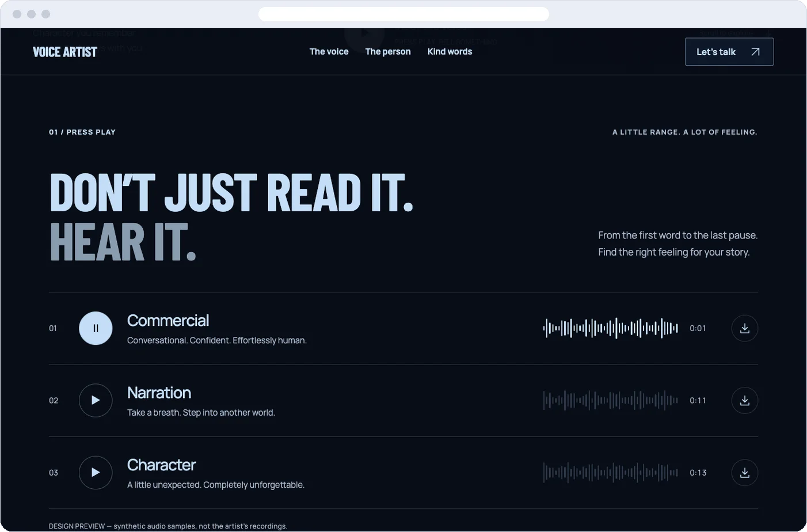The width and height of the screenshot is (807, 532).
Task: Select the Commercial track title
Action: 168,321
